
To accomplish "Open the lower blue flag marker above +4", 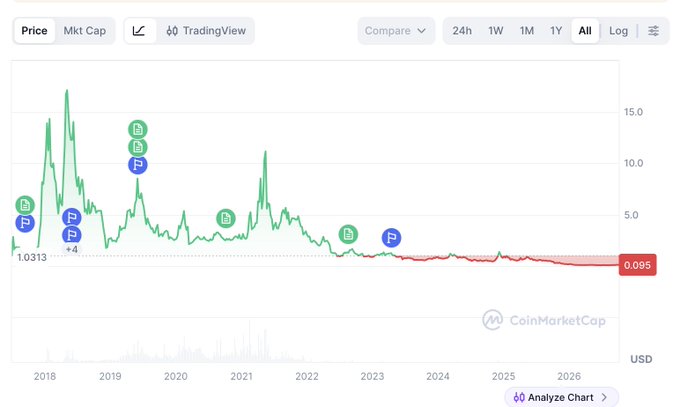I will [72, 235].
